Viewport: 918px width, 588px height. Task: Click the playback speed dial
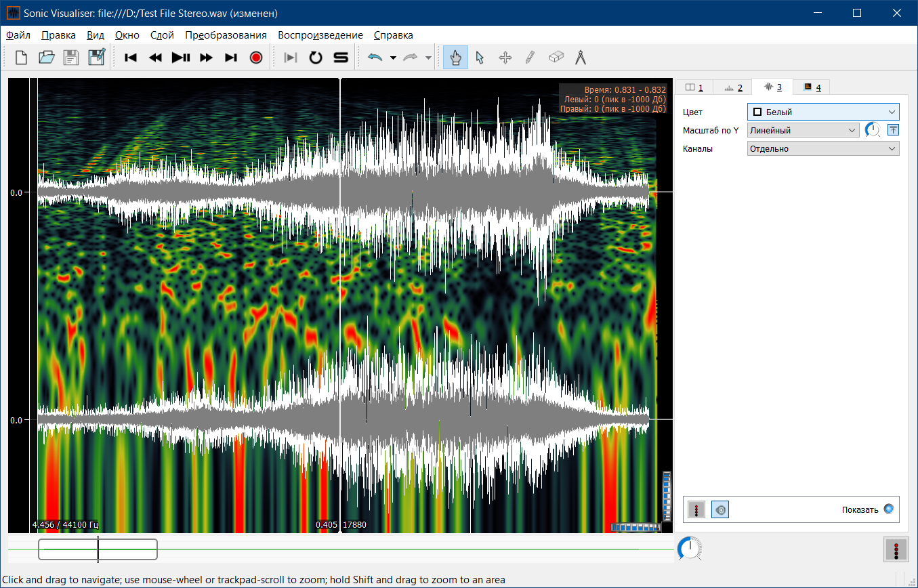coord(690,548)
